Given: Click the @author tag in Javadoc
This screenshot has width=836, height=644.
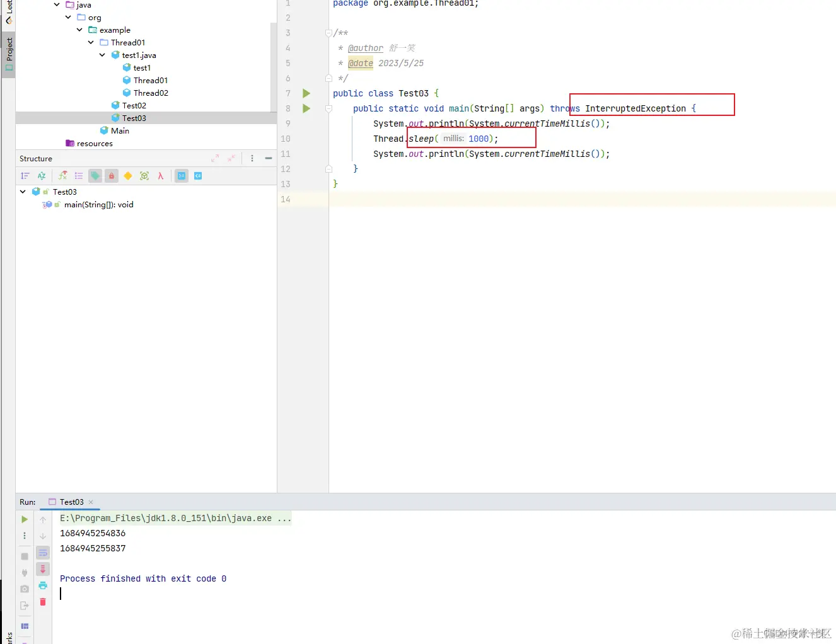Looking at the screenshot, I should [x=366, y=48].
